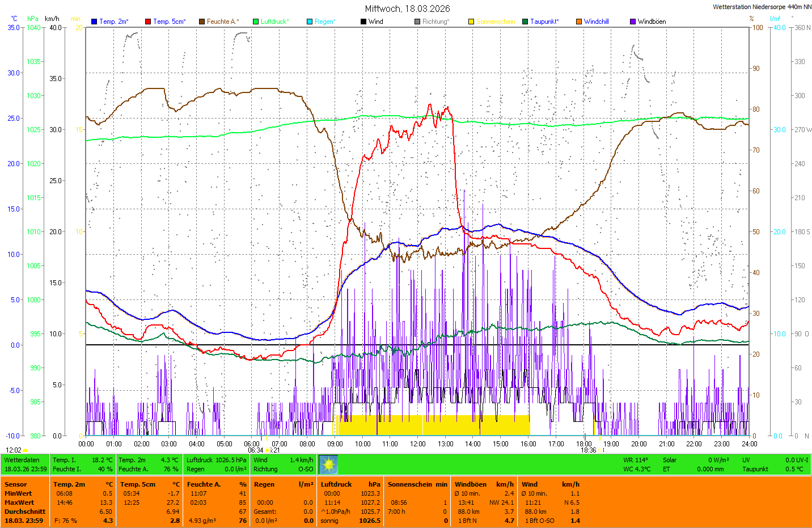Click the black Wind legend square

(363, 22)
